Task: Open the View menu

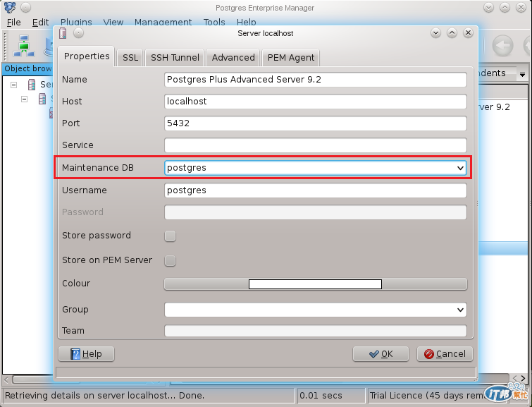Action: pos(113,23)
